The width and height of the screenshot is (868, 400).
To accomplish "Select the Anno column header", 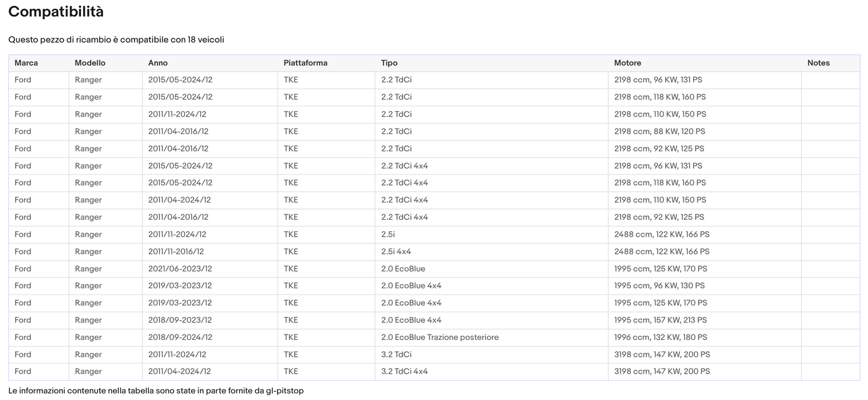I will [158, 63].
